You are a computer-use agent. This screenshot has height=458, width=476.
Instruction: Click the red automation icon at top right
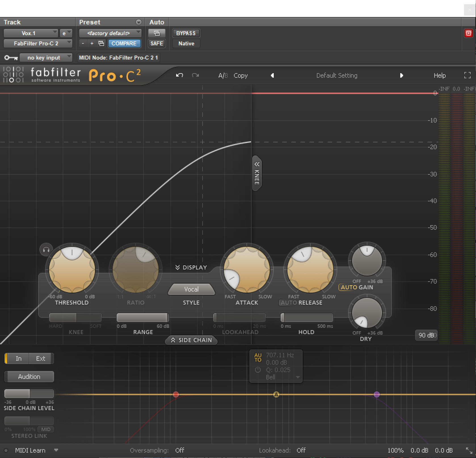[x=469, y=33]
